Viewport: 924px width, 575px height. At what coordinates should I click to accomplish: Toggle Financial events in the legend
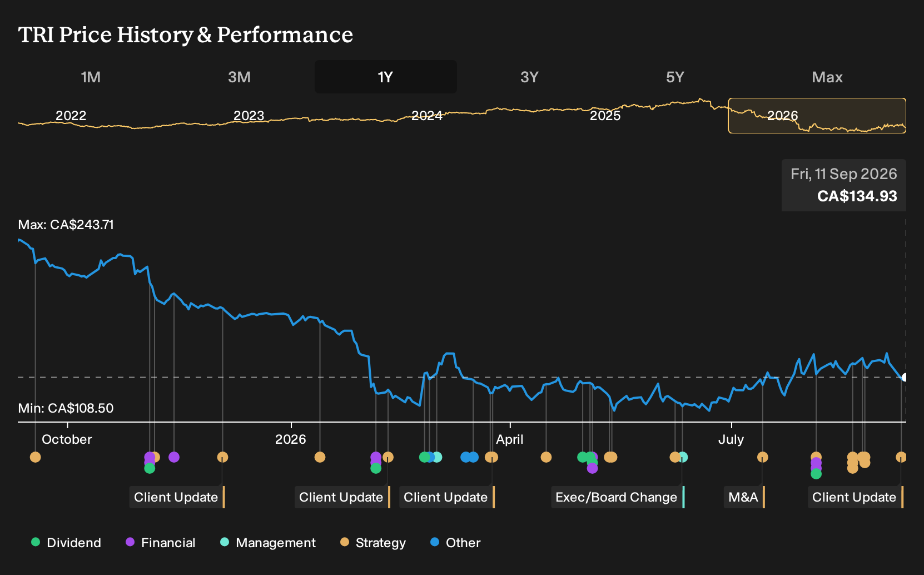point(160,543)
